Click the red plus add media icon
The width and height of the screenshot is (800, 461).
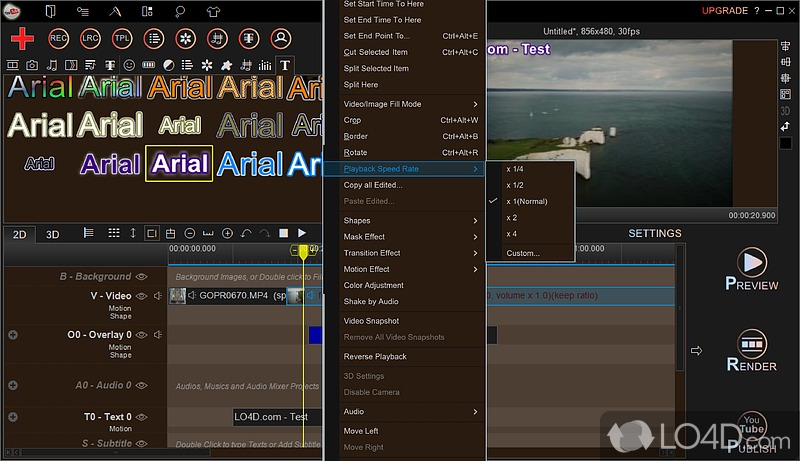pyautogui.click(x=24, y=39)
